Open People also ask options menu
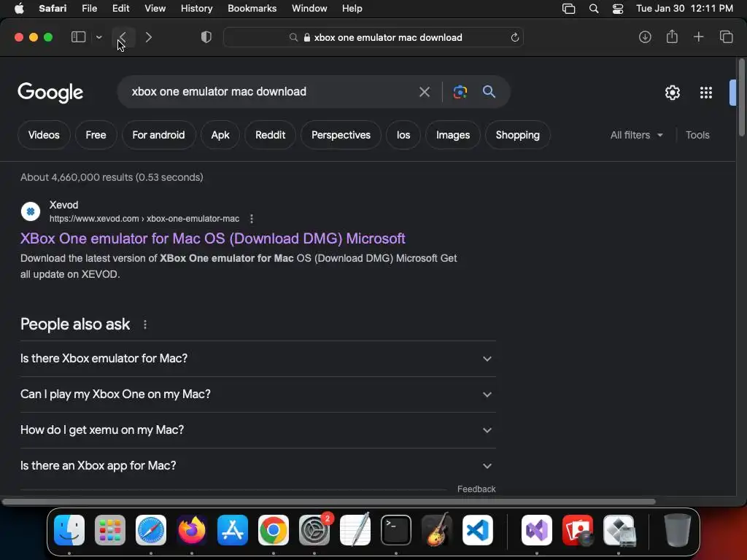This screenshot has height=560, width=747. (145, 324)
